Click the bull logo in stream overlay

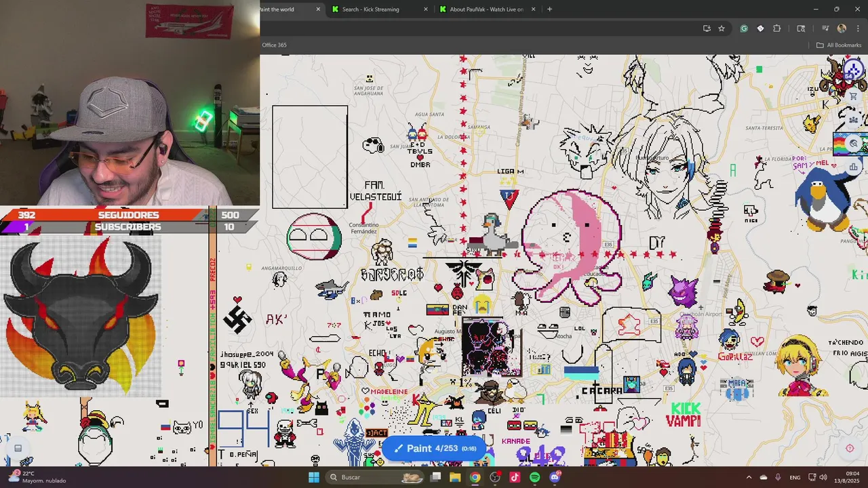pos(81,315)
